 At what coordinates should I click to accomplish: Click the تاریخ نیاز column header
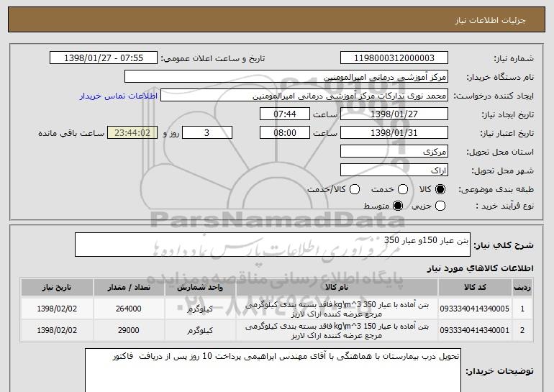tap(57, 287)
